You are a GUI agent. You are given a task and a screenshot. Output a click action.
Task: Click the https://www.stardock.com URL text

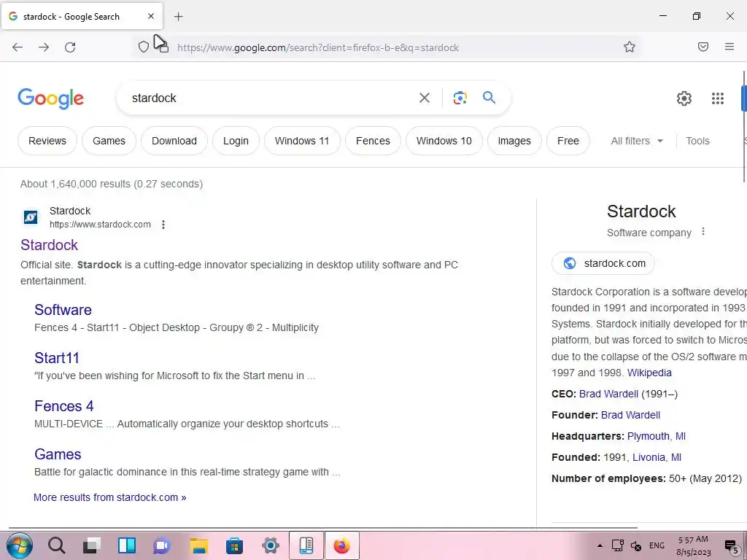(100, 225)
